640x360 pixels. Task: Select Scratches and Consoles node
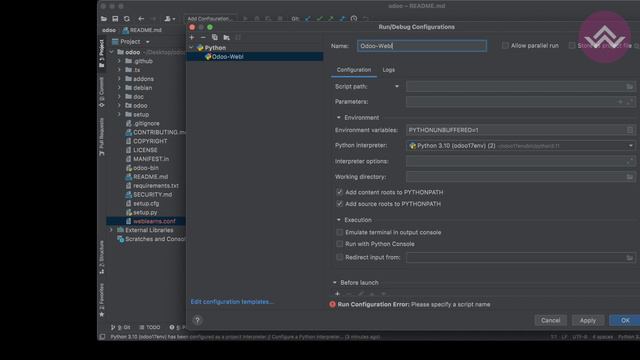[151, 239]
